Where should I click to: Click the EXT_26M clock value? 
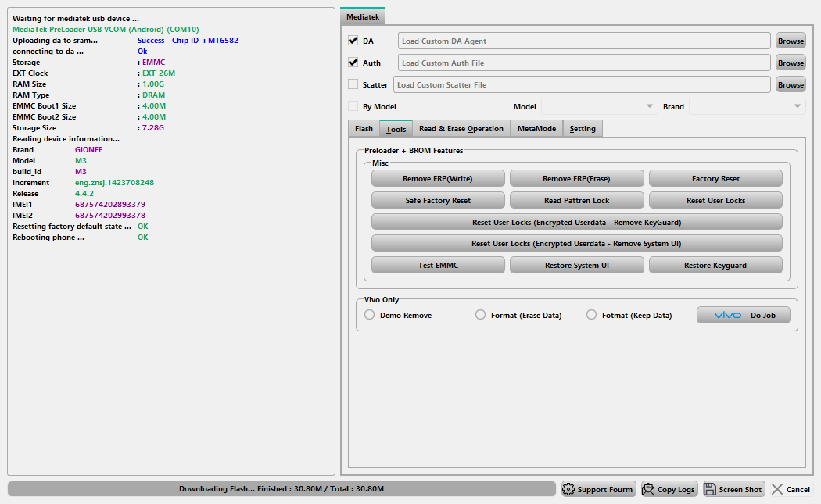[x=159, y=73]
